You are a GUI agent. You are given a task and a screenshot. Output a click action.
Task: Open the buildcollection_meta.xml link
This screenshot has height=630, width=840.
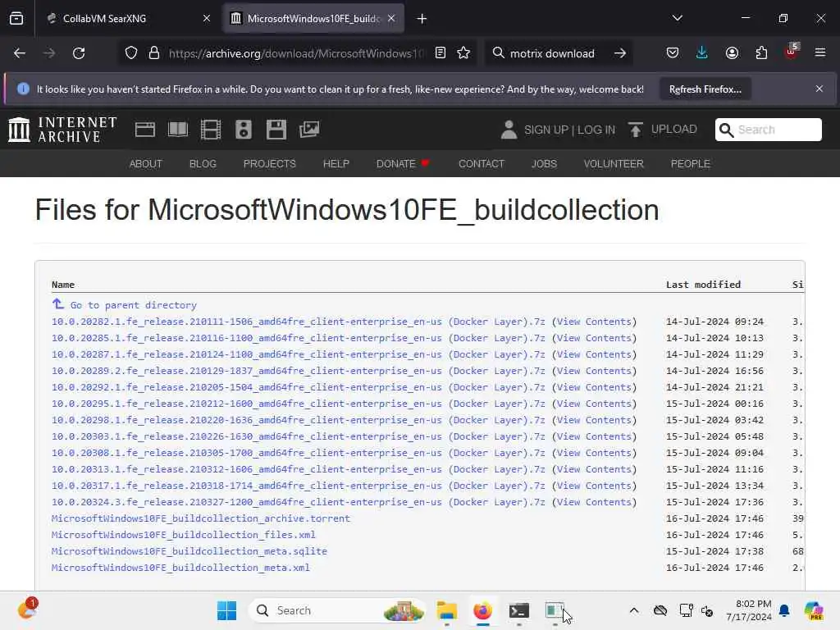click(180, 568)
